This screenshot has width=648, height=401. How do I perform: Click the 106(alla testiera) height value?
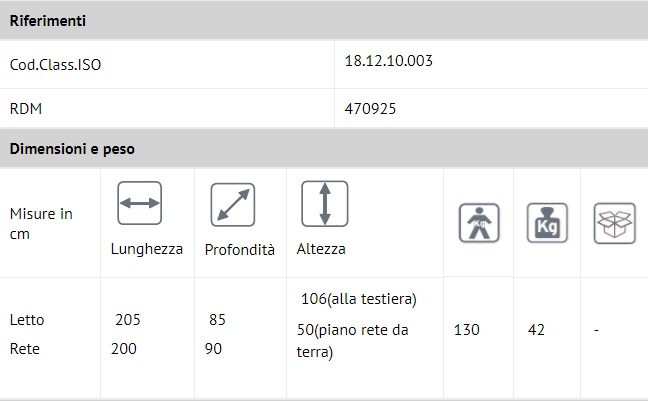[x=358, y=299]
